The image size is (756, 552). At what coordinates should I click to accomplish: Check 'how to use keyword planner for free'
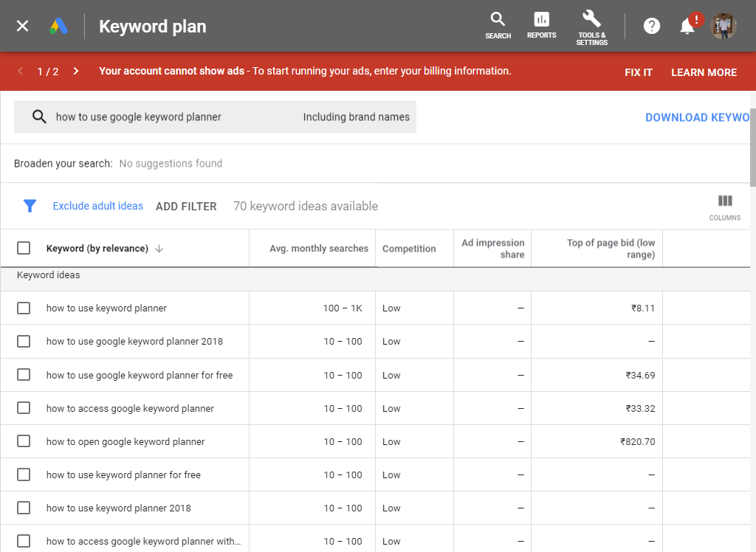pyautogui.click(x=24, y=475)
